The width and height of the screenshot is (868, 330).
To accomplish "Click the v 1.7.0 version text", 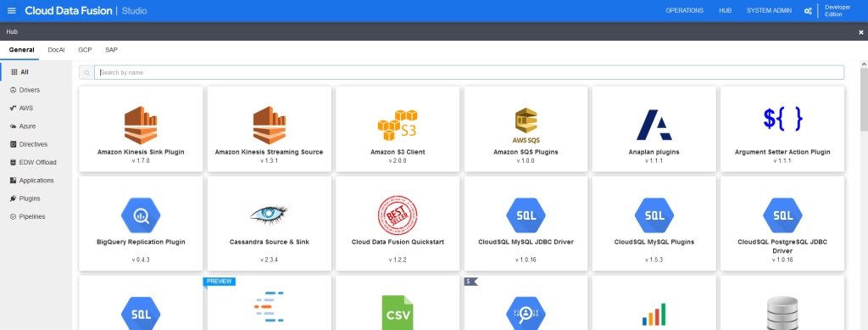I will tap(141, 160).
